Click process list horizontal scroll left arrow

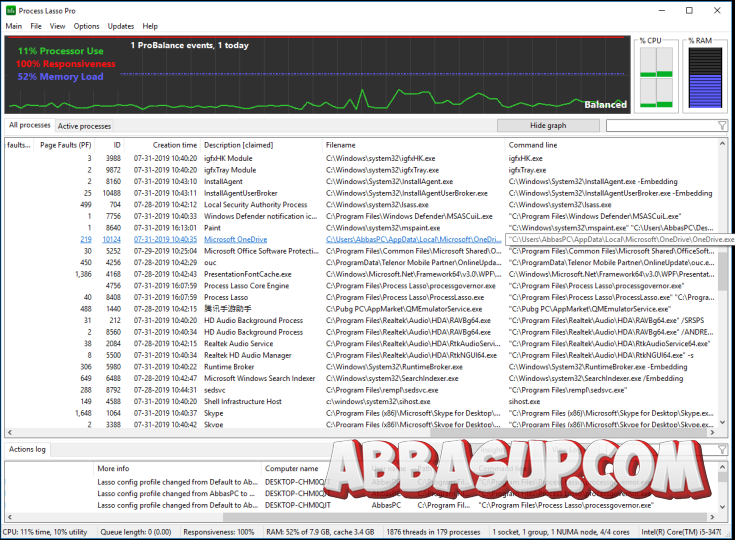[10, 432]
